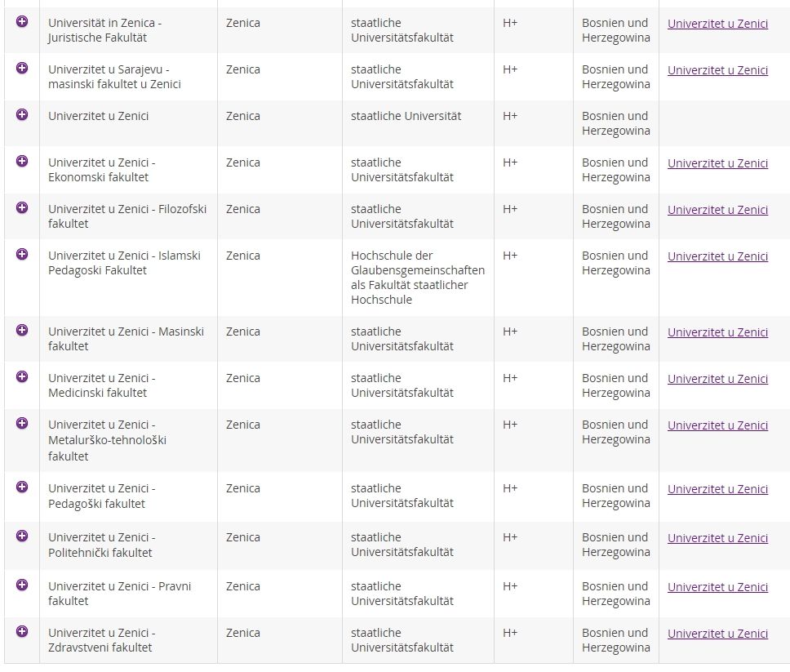Expand the Ekonomski fakultet row details
Image resolution: width=790 pixels, height=672 pixels.
(22, 162)
